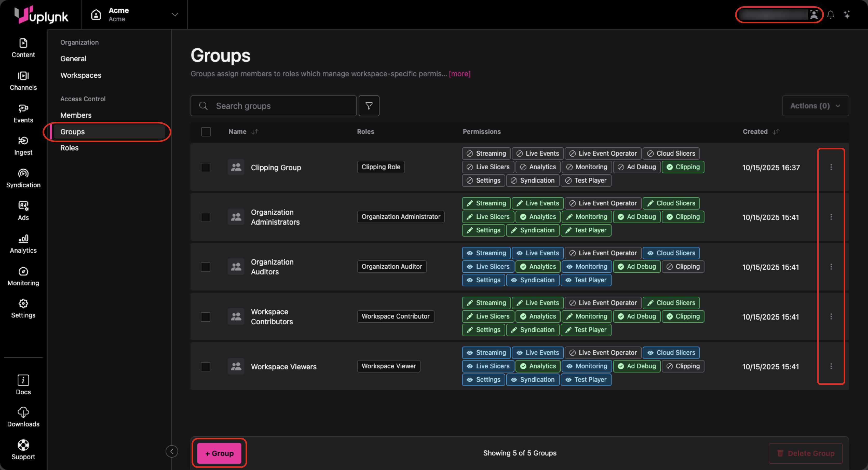Open Syndication from the left sidebar
The image size is (868, 470).
pos(23,178)
